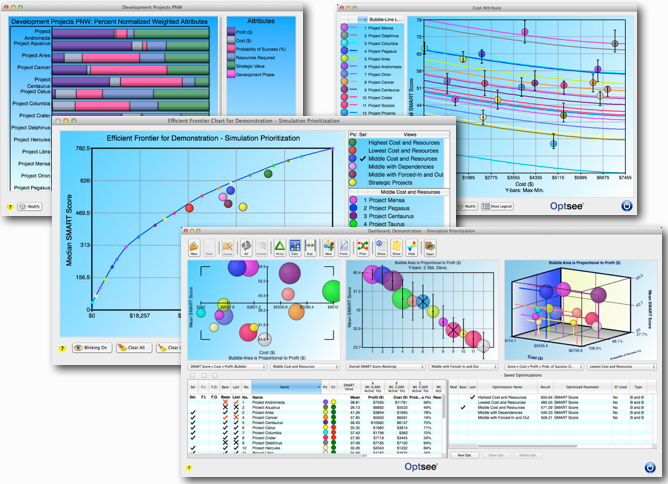Toggle Sel checkmark for Project Aries row
The image size is (668, 484).
point(193,414)
